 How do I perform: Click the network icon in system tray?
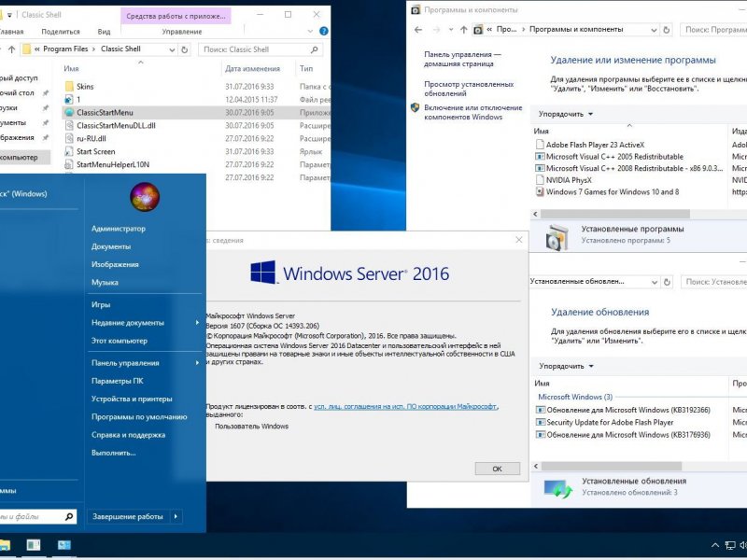tap(730, 545)
